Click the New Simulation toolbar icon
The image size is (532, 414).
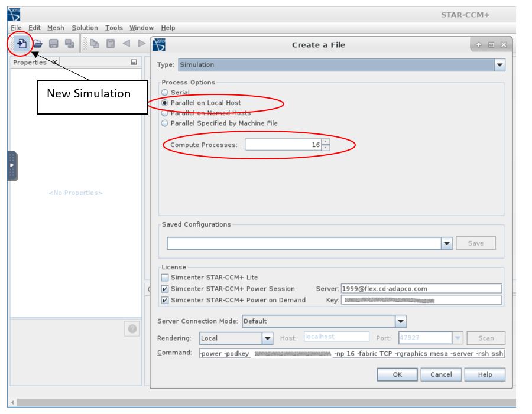[22, 43]
